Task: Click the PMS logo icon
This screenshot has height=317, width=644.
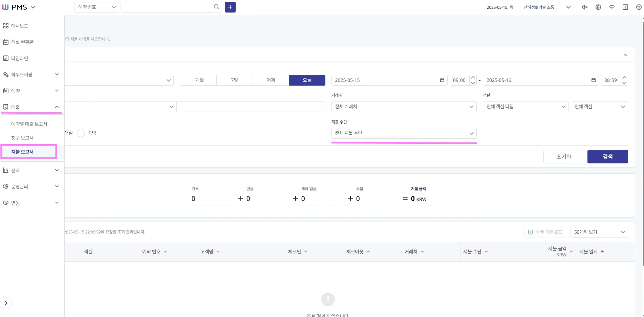Action: click(x=5, y=7)
